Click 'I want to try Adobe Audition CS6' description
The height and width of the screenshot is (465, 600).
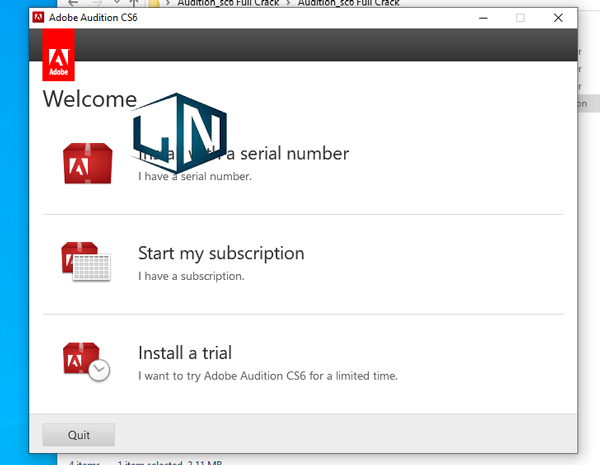pyautogui.click(x=268, y=376)
